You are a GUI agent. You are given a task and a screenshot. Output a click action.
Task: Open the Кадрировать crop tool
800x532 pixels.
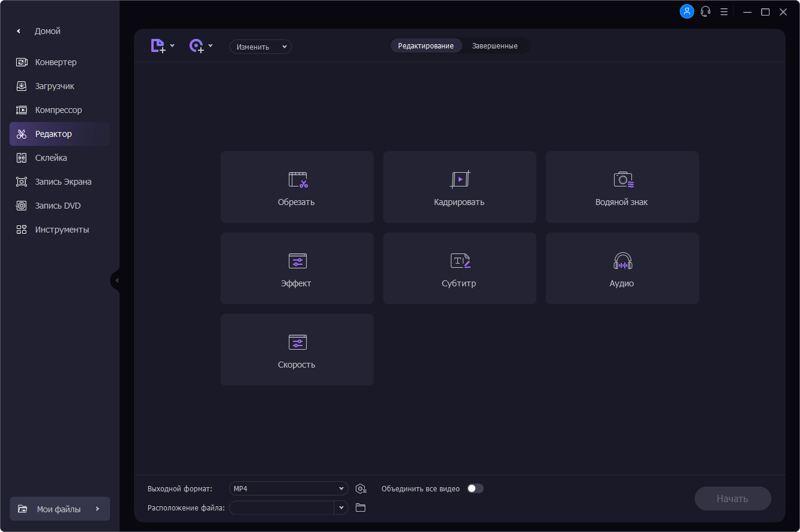(460, 187)
